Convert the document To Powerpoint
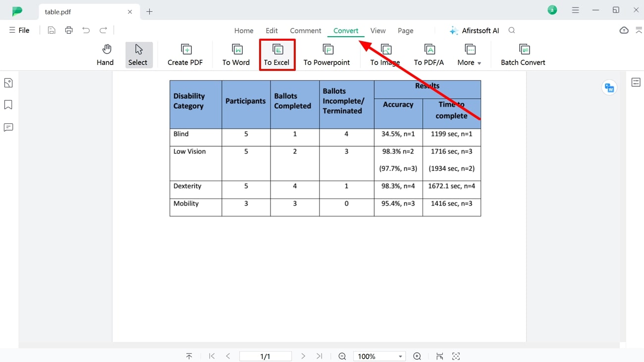Viewport: 644px width, 362px height. (x=327, y=55)
